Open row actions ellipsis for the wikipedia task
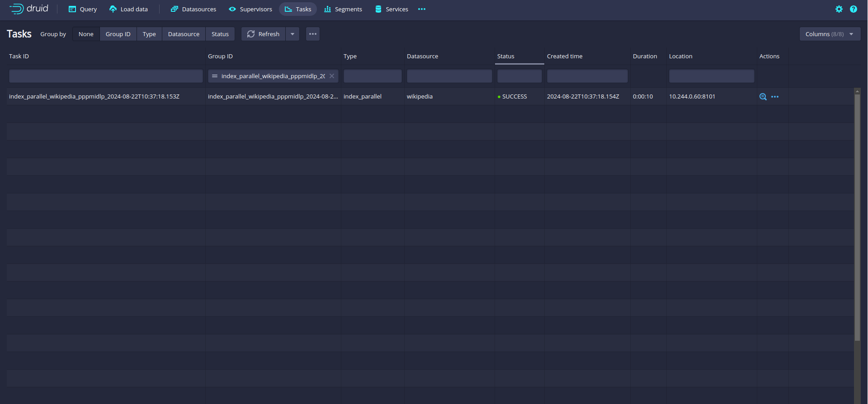 pyautogui.click(x=775, y=97)
